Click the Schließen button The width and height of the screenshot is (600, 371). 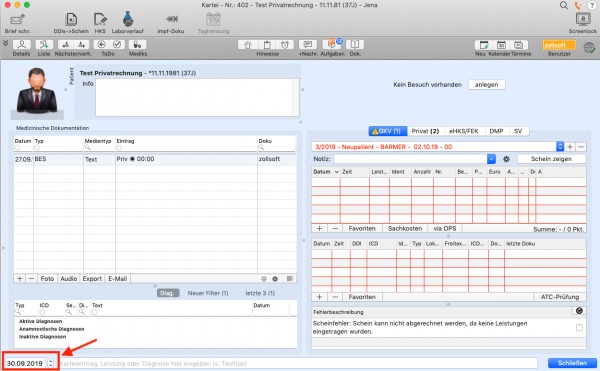click(572, 363)
